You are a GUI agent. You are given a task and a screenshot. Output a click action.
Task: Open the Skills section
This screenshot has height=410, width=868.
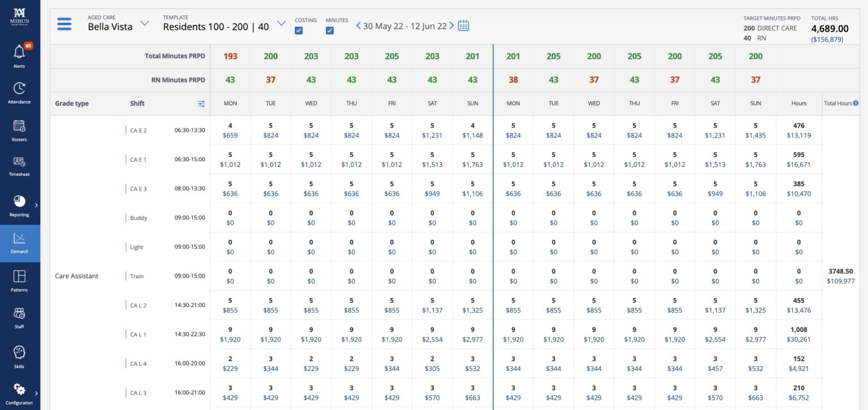pos(19,352)
